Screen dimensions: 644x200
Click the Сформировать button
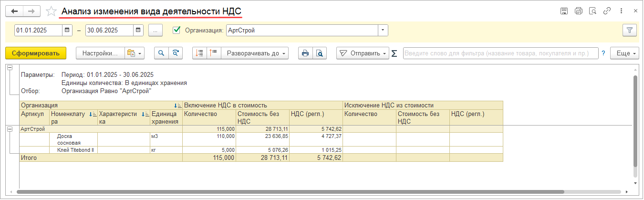pos(36,53)
